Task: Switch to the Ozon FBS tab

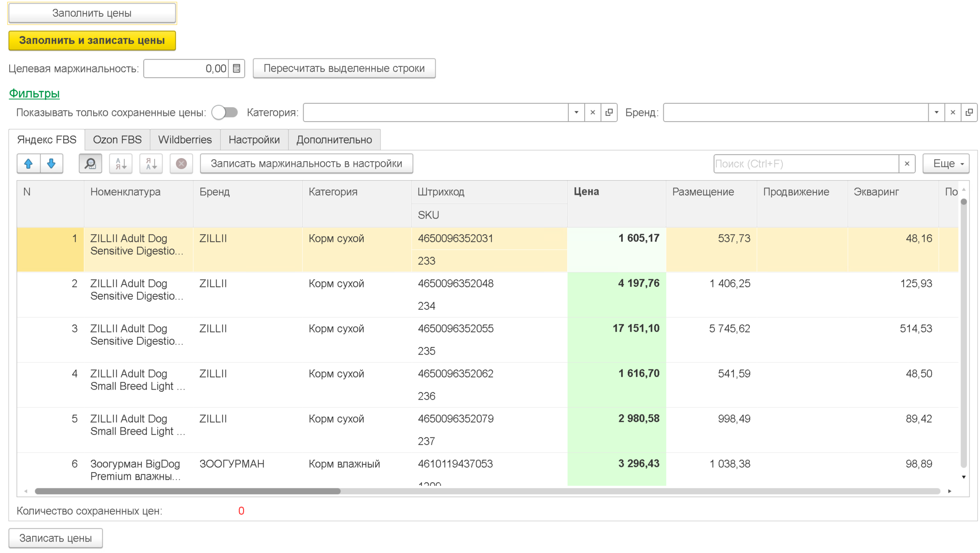Action: [117, 140]
